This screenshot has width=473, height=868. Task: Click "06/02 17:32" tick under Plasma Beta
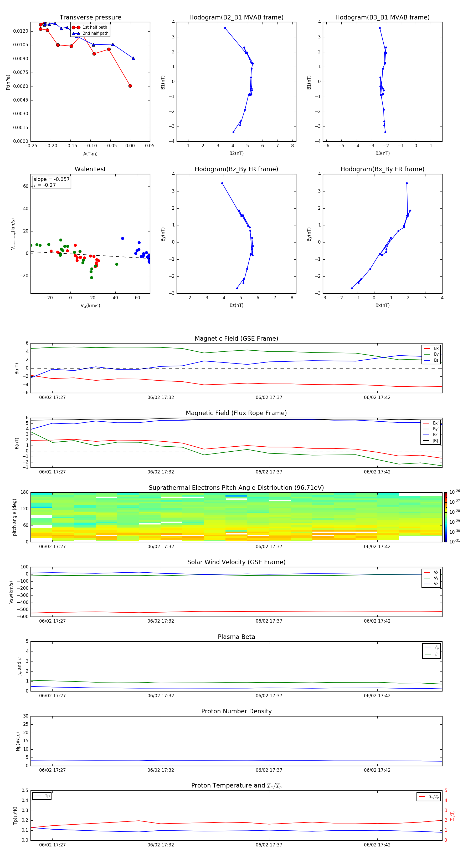(x=161, y=696)
